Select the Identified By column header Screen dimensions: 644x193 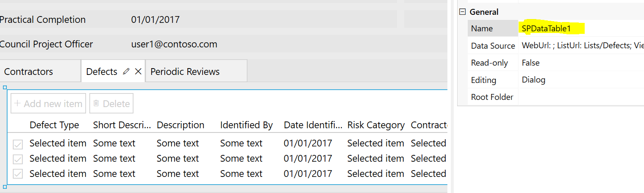point(246,125)
